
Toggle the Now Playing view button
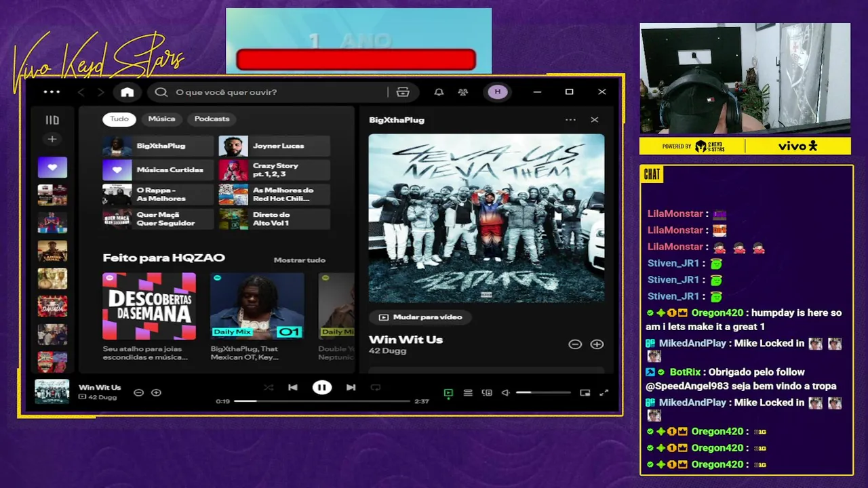click(x=448, y=392)
